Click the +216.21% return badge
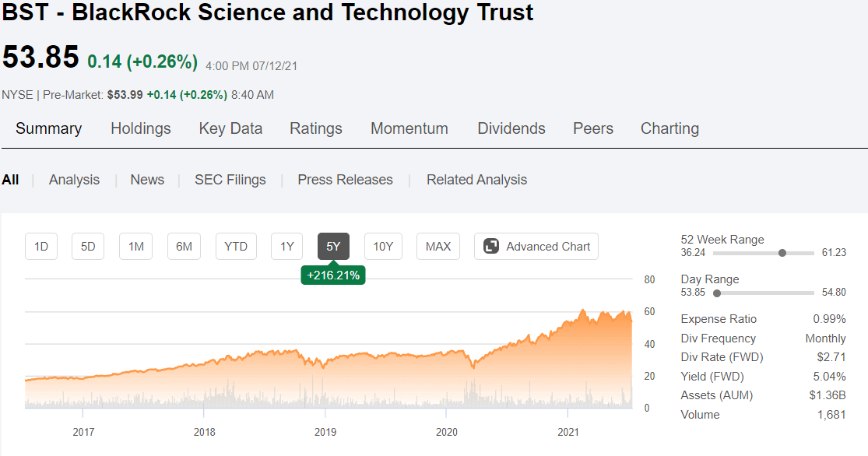The image size is (868, 456). pos(333,275)
